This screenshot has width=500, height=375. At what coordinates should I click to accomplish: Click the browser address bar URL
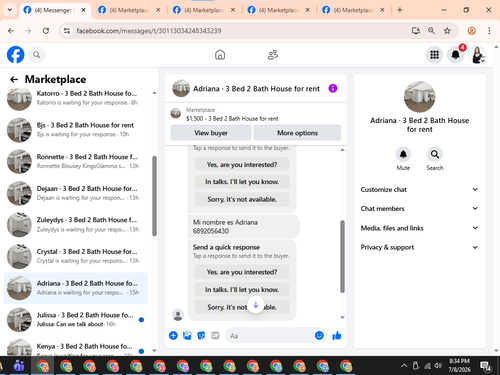(149, 31)
